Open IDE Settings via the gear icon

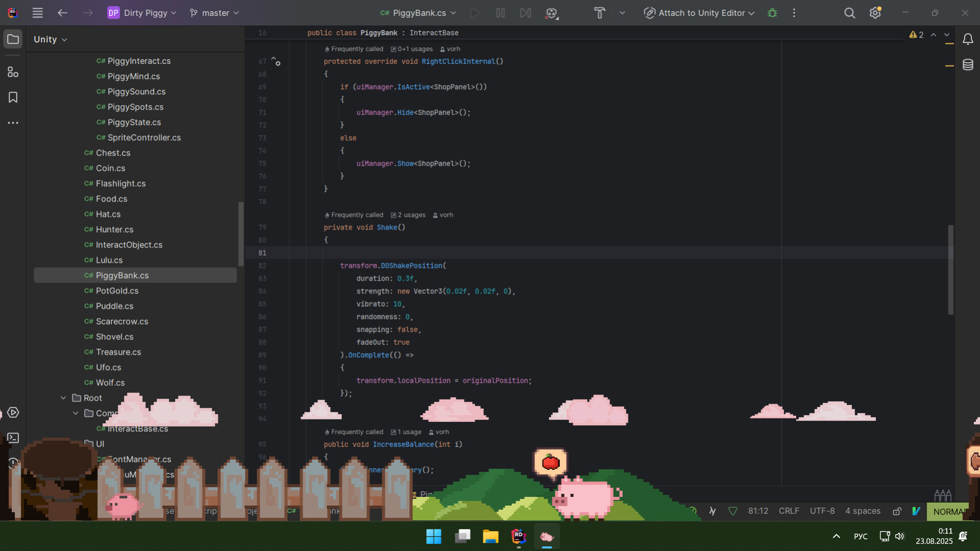875,13
